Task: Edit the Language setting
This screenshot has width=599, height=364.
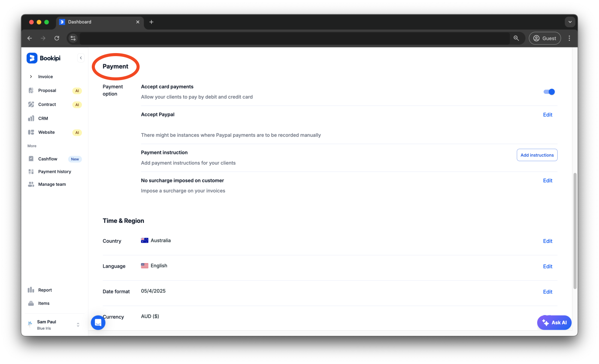Action: 547,267
